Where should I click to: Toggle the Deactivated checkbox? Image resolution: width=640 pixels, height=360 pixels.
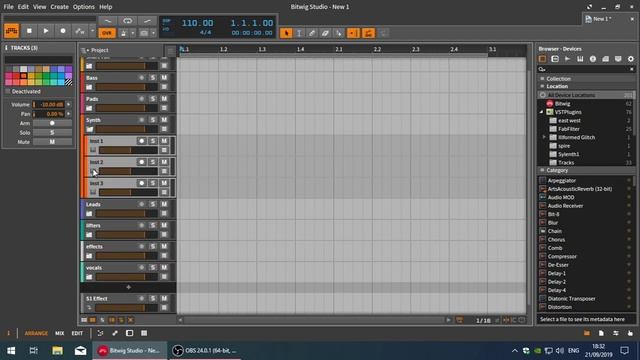7,91
